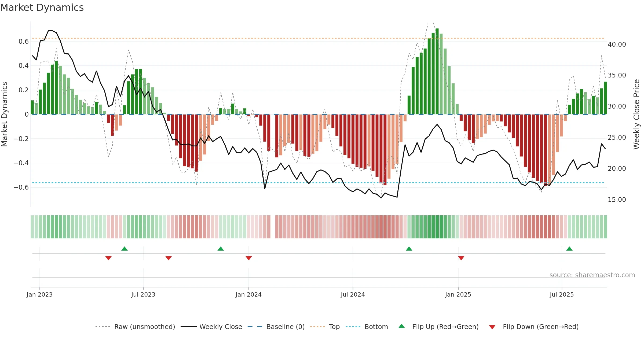Click the 0.6 left axis tick
The image size is (644, 362).
click(24, 42)
